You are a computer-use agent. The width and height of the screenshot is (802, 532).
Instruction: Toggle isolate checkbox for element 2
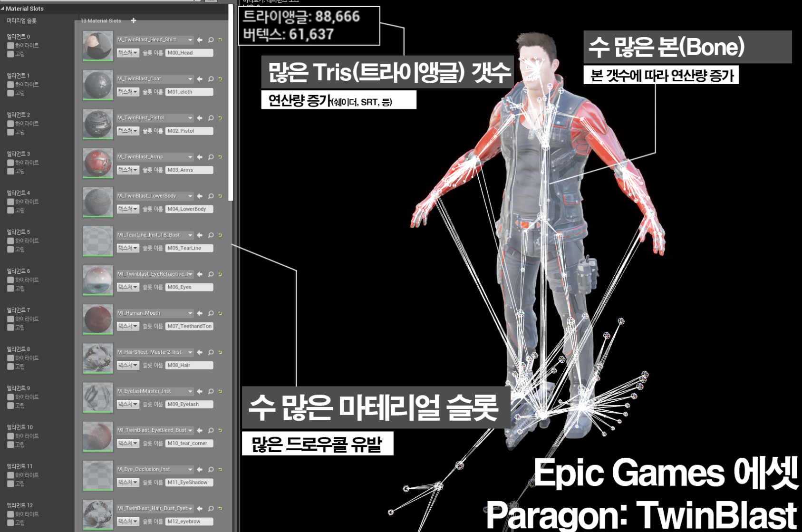(10, 132)
